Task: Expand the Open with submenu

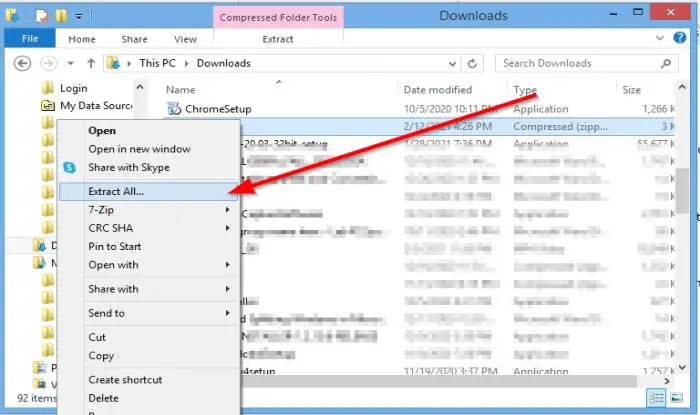Action: pyautogui.click(x=149, y=265)
